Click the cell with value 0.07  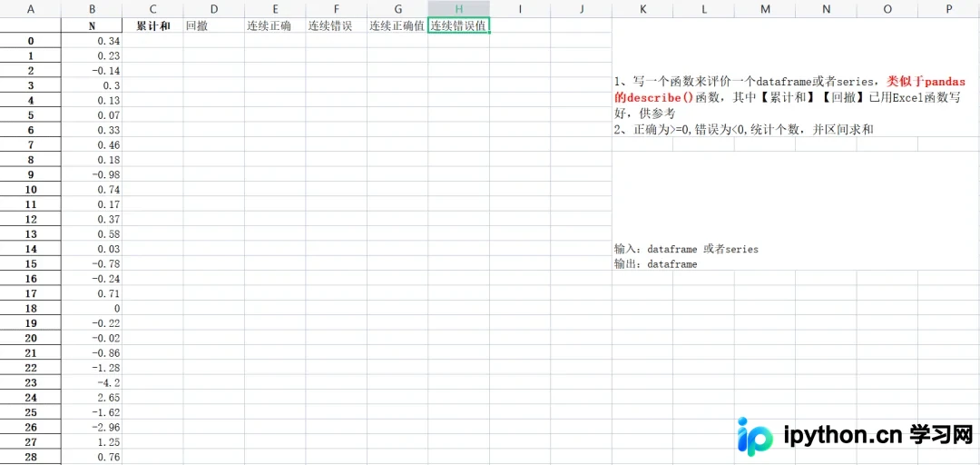click(92, 115)
